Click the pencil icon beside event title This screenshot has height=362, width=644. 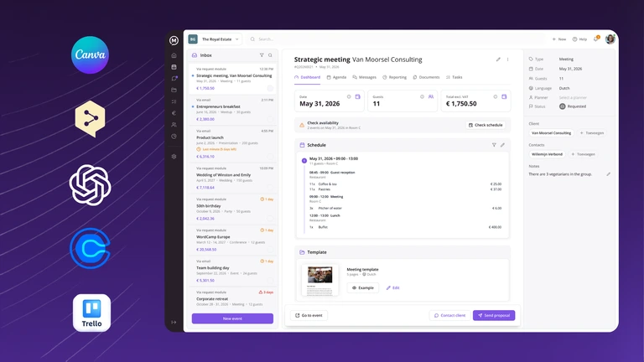pyautogui.click(x=498, y=59)
